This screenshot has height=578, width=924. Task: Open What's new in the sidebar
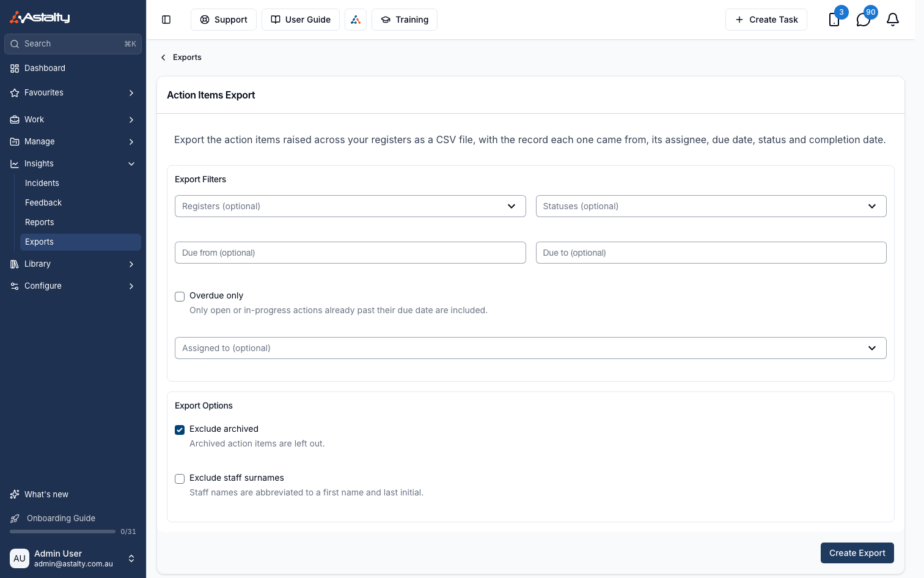point(73,494)
